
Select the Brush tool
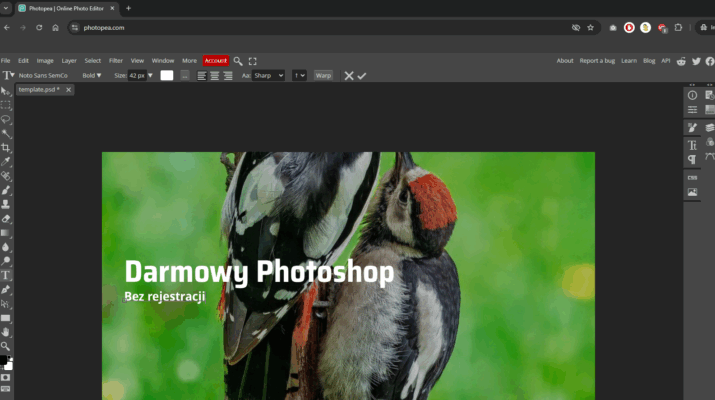click(x=5, y=190)
